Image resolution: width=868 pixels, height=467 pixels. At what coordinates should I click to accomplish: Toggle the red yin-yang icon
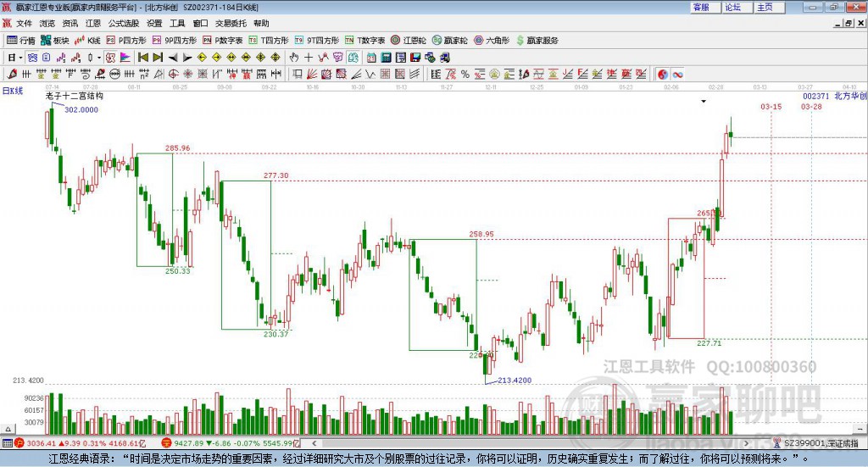click(x=663, y=74)
